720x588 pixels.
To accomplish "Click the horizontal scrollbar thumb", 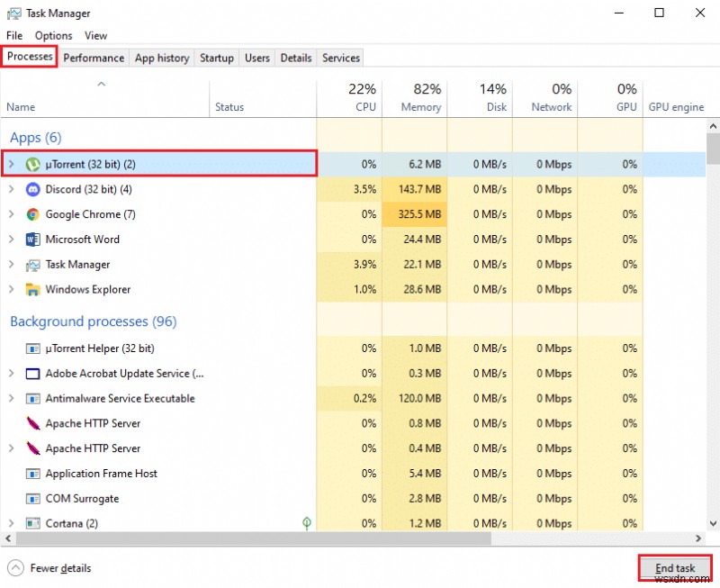I will click(254, 538).
